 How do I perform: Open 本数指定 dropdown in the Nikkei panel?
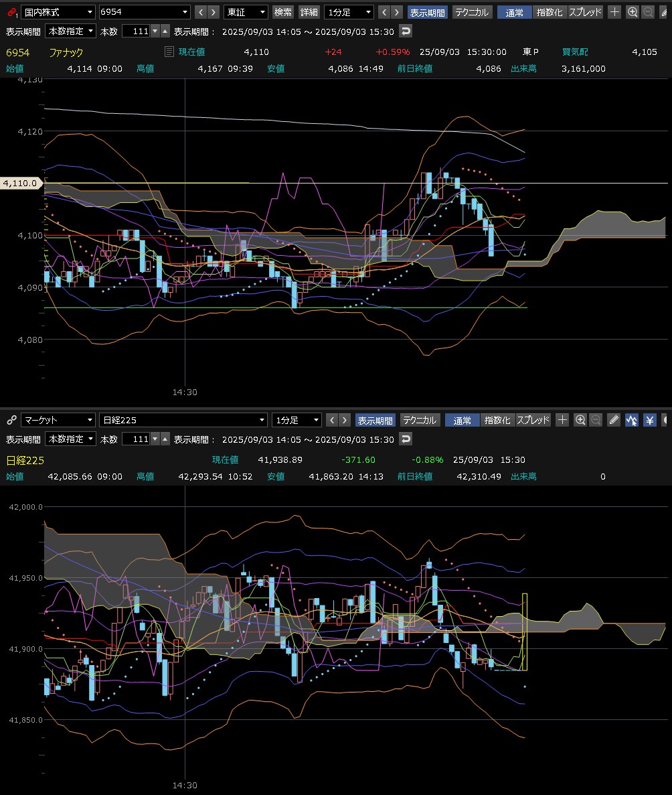[70, 439]
